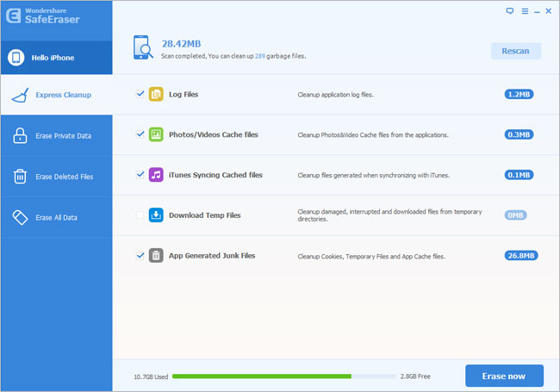Viewport: 560px width, 392px height.
Task: Open the Erase Private Data section
Action: (56, 135)
